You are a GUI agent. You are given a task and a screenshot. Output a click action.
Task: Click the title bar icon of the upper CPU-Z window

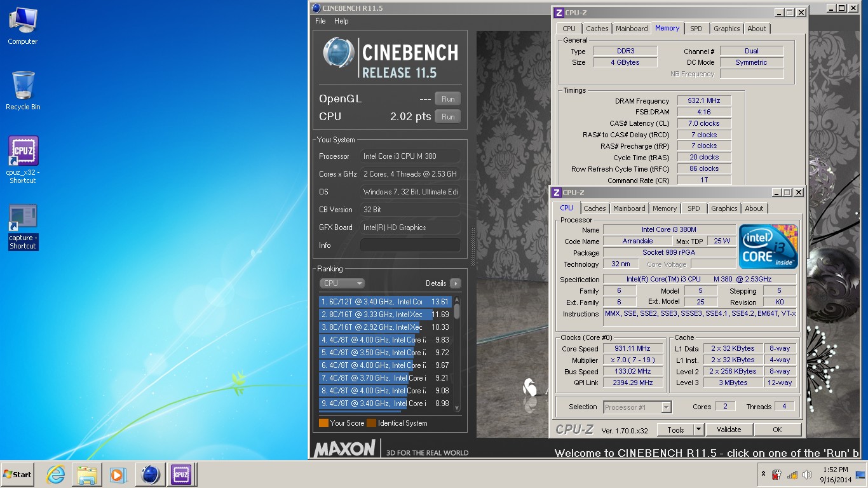pos(559,13)
